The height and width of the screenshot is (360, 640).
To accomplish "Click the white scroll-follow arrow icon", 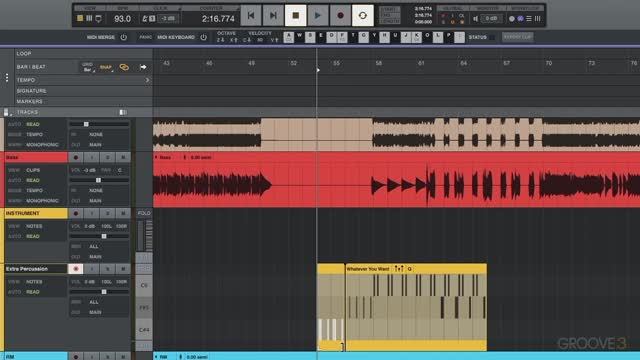I will [x=143, y=67].
